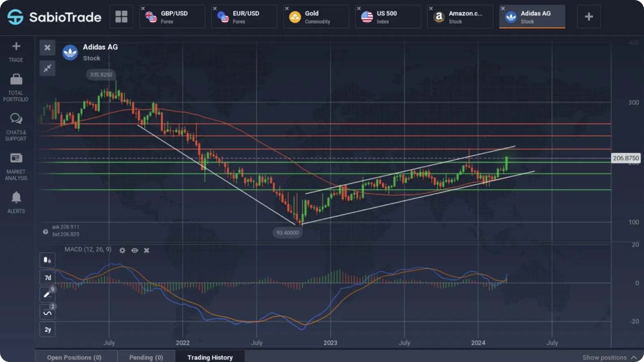Open the drawing tools pencil icon

tap(47, 294)
